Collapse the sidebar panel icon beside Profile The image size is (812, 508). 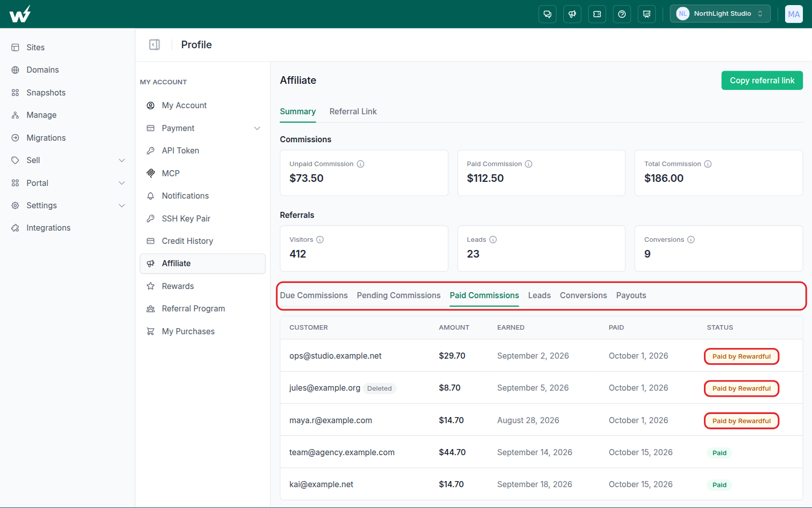[154, 45]
